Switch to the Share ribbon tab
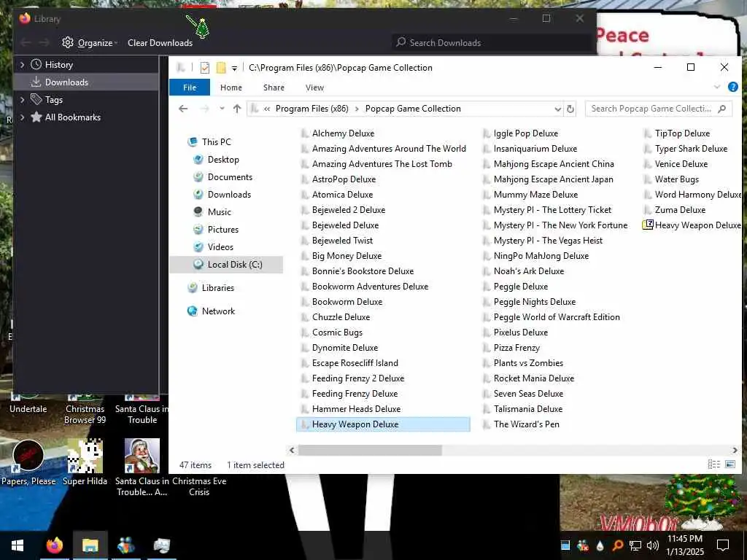747x560 pixels. 274,87
